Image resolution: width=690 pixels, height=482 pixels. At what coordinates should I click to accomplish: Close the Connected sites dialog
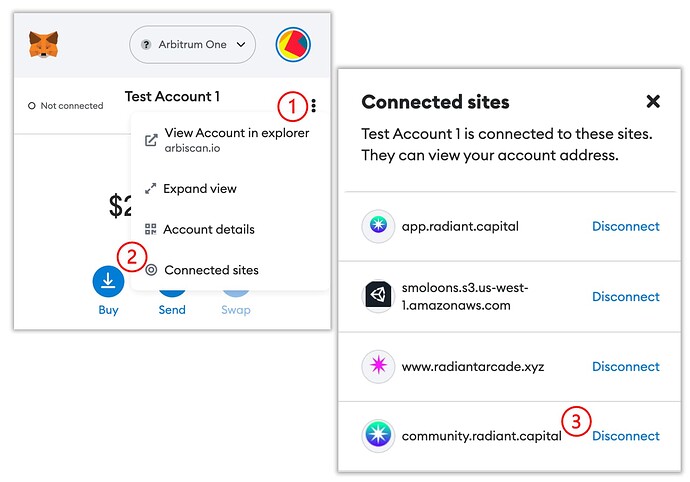(x=653, y=101)
